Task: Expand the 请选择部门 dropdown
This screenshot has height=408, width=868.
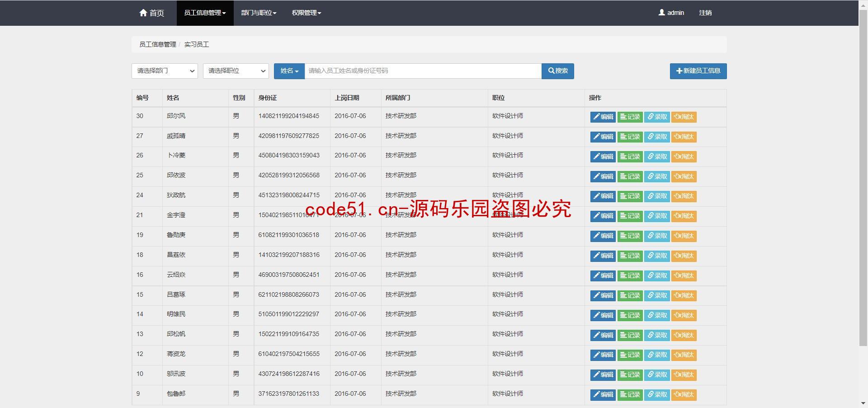Action: [165, 71]
